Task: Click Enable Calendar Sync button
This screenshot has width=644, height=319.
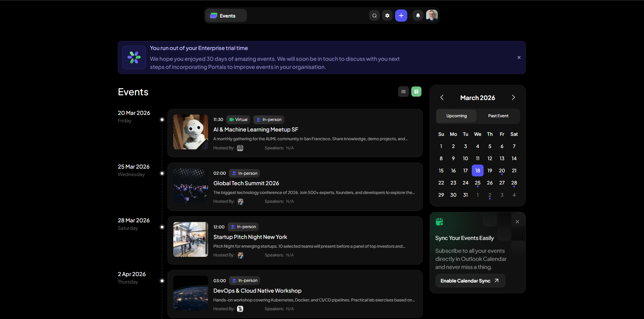Action: (x=470, y=281)
